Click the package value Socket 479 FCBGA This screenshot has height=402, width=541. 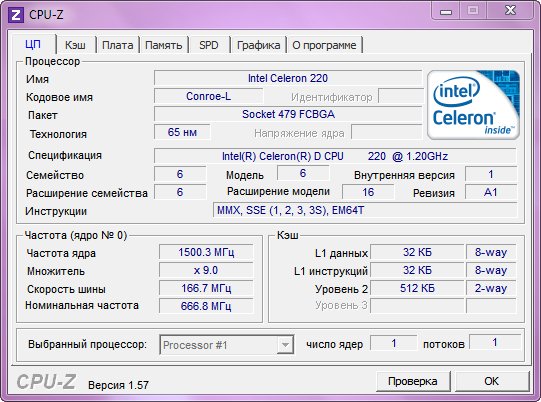point(288,114)
